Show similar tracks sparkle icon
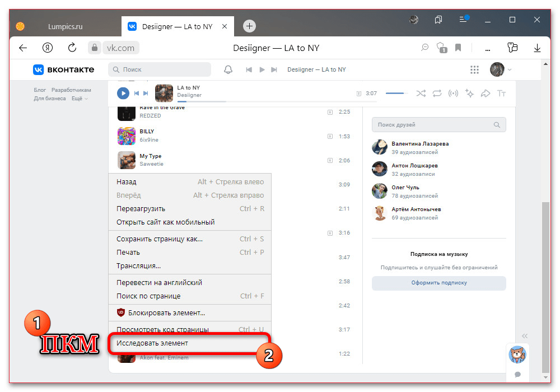 (x=469, y=94)
